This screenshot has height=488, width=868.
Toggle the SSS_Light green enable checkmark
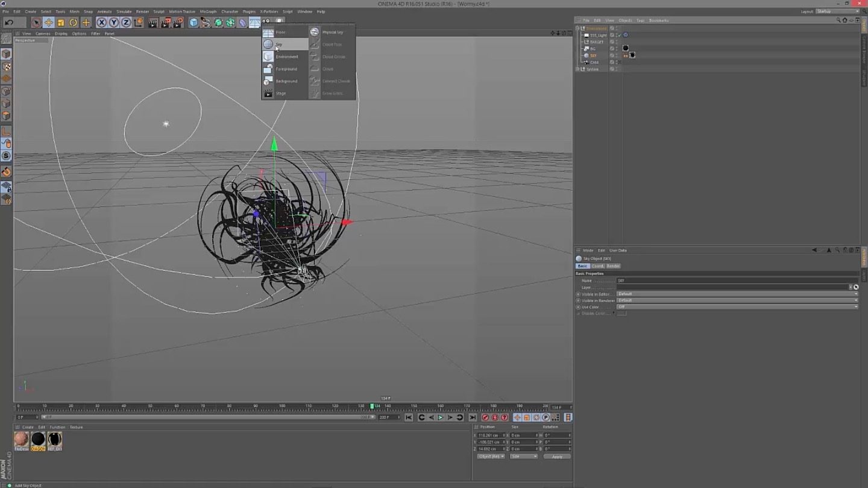[x=619, y=35]
